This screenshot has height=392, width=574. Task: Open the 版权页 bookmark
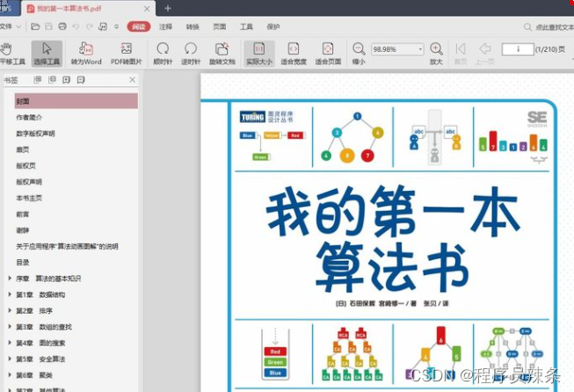pos(25,166)
